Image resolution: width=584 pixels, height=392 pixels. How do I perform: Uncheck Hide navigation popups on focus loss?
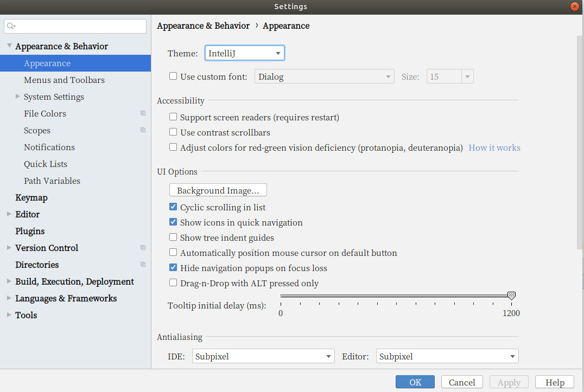173,267
